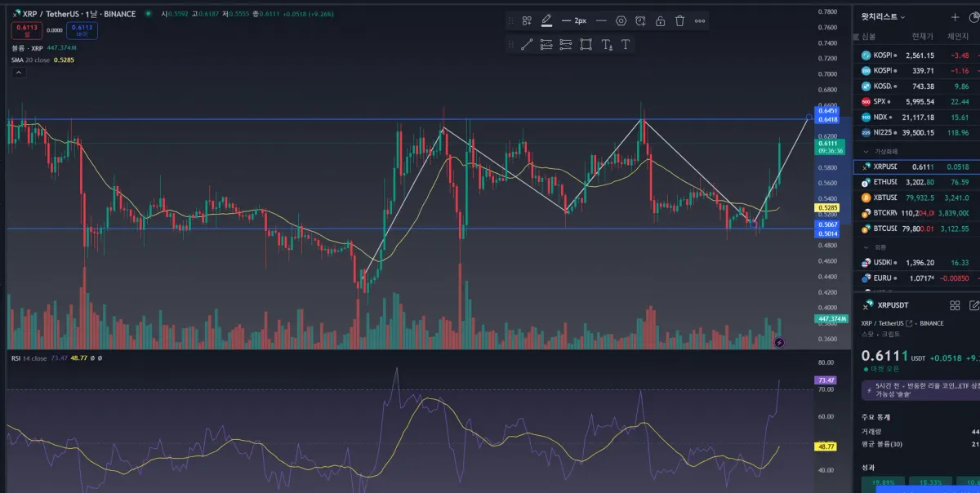Image resolution: width=980 pixels, height=493 pixels.
Task: Select the Fibonacci retracement tool
Action: point(546,44)
